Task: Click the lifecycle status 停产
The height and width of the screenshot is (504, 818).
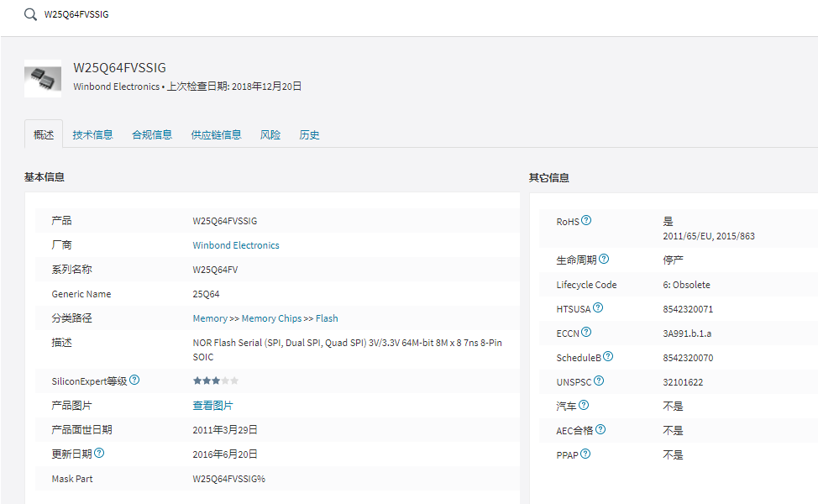Action: click(x=673, y=260)
